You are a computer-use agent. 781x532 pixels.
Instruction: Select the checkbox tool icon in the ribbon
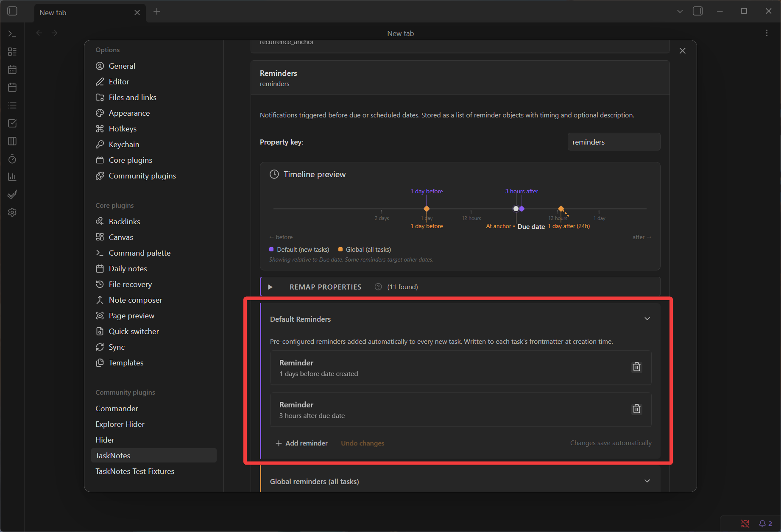[12, 123]
